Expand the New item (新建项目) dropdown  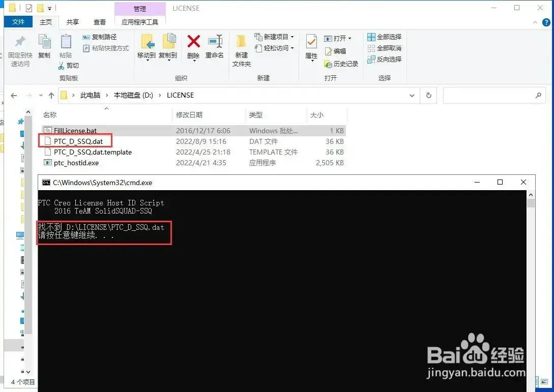click(292, 37)
